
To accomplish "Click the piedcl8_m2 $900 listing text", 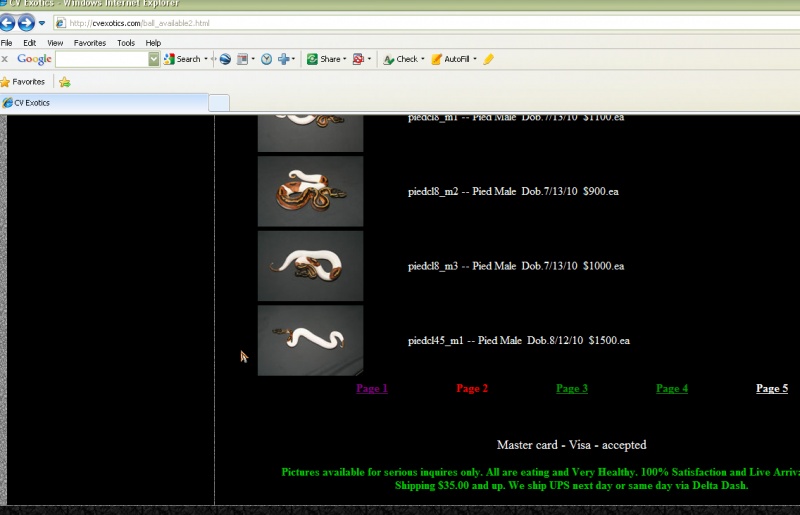I will (x=513, y=191).
